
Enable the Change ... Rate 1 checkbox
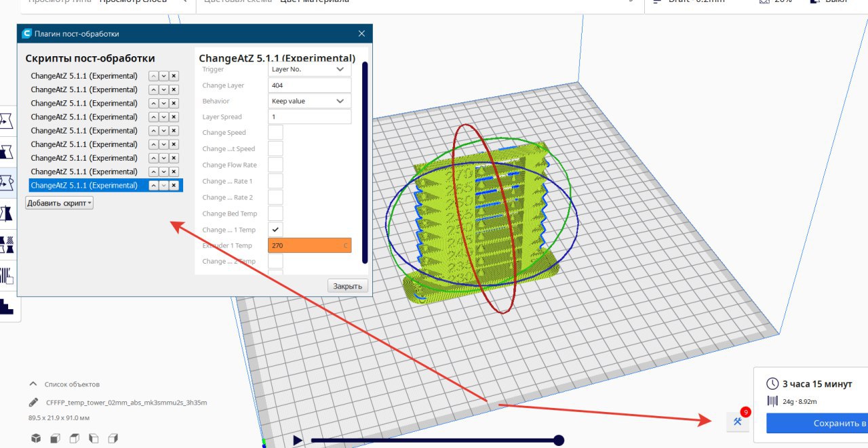point(275,181)
